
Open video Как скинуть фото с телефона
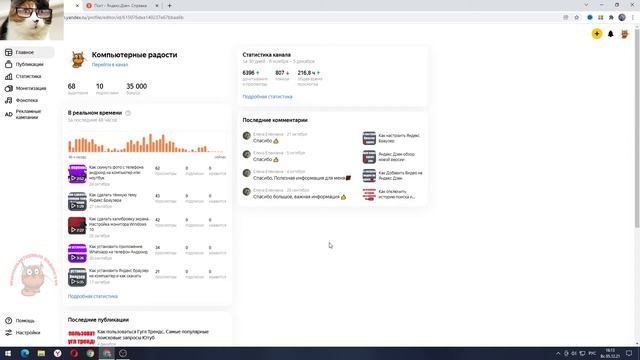pos(116,173)
